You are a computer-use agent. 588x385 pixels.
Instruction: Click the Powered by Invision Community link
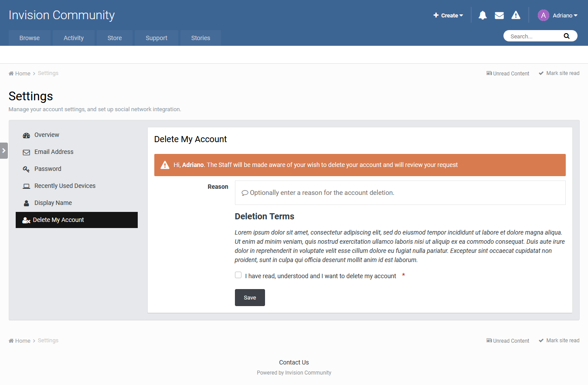(294, 373)
